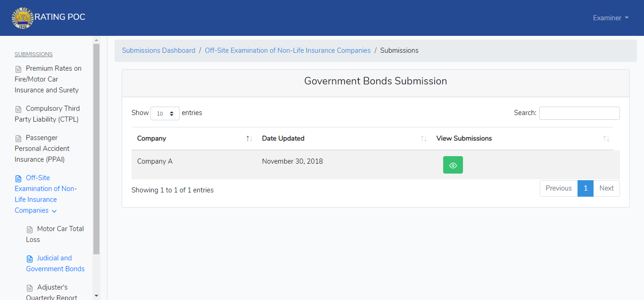Viewport: 644px width, 300px height.
Task: Click page 1 pagination button
Action: (586, 188)
